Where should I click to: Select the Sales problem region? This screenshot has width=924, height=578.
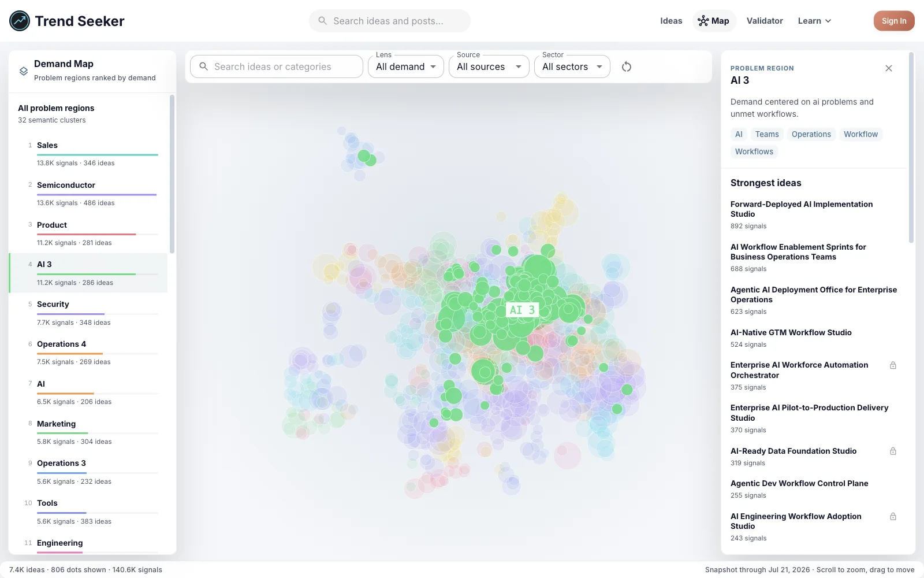pos(88,154)
